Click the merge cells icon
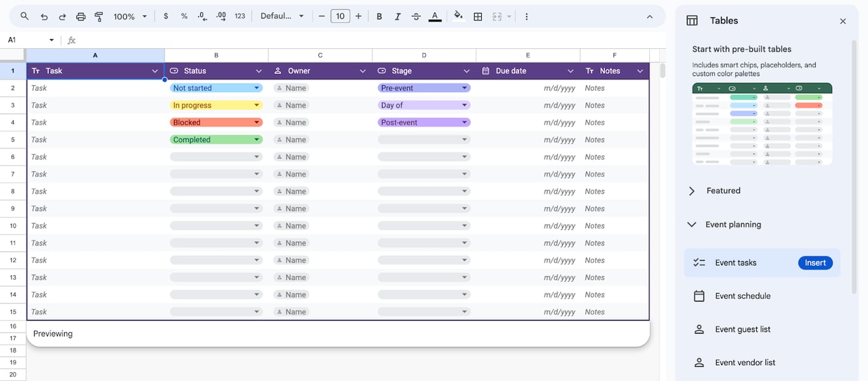Screen dimensions: 868x381 pyautogui.click(x=498, y=17)
